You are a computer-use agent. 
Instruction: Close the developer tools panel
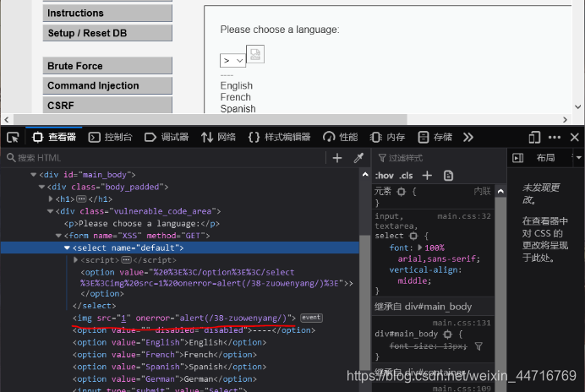tap(575, 137)
